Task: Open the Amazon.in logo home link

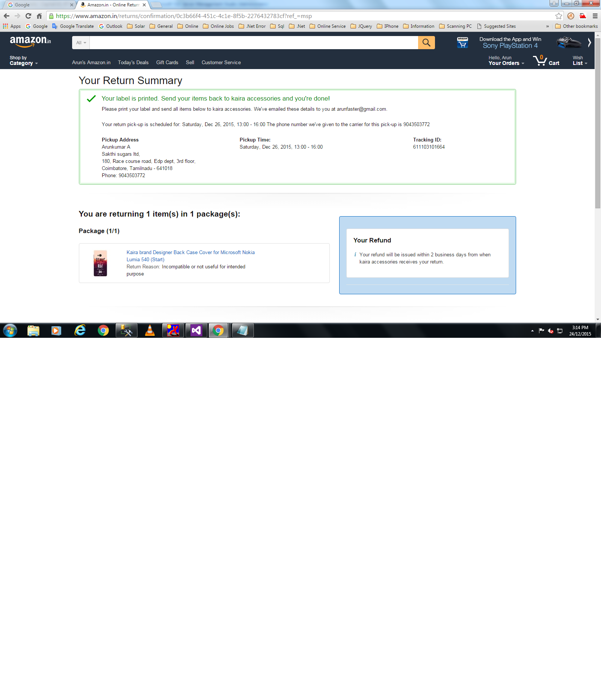Action: point(30,41)
